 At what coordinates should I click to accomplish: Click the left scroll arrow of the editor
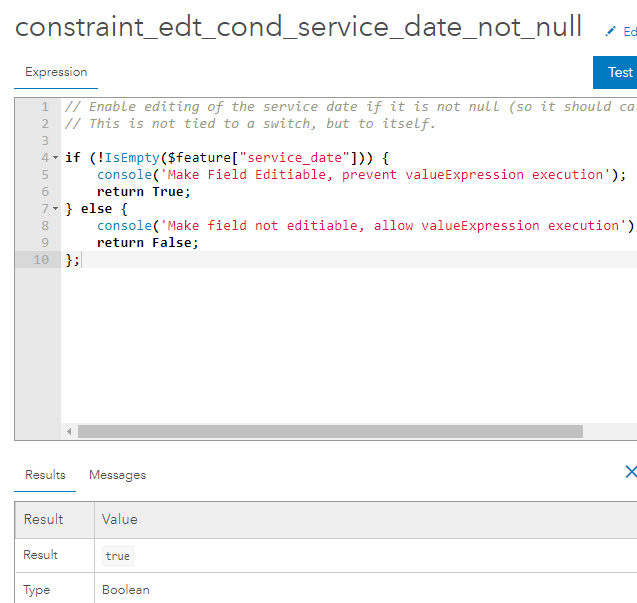[69, 432]
